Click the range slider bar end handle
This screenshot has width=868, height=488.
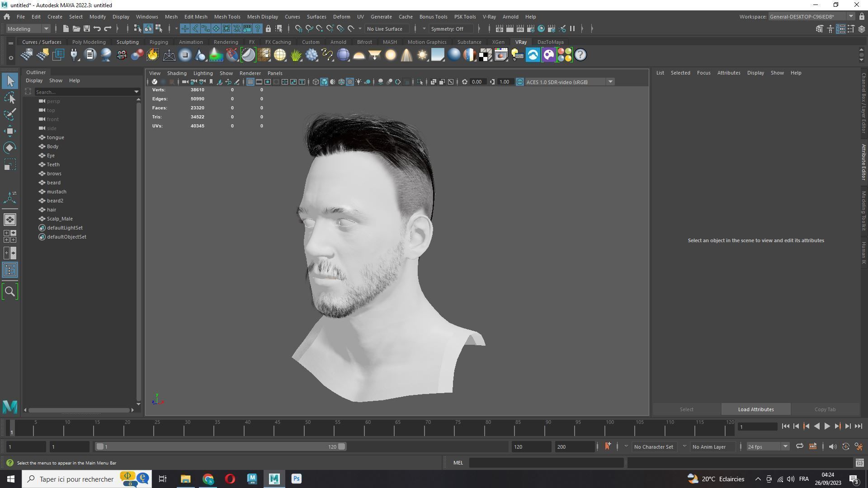[342, 446]
